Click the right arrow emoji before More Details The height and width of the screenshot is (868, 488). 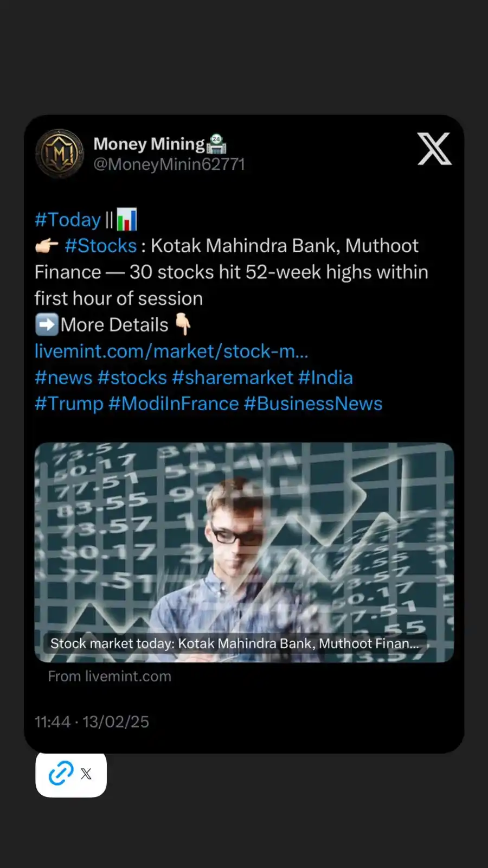click(x=47, y=324)
